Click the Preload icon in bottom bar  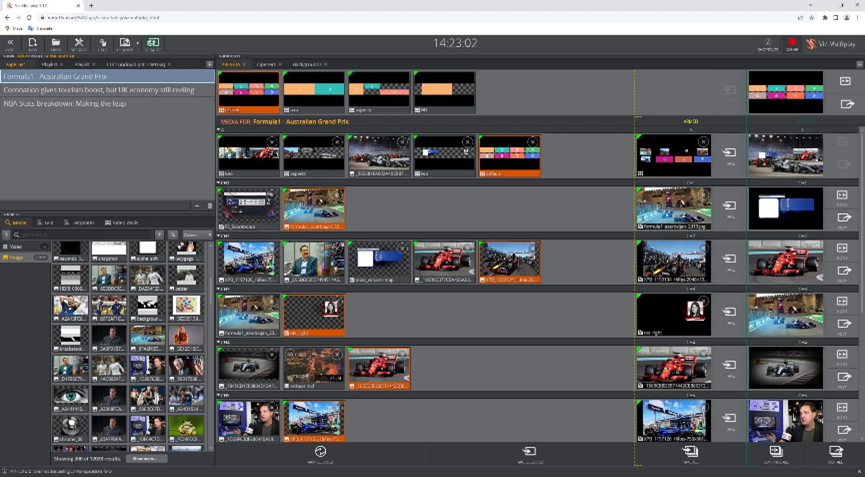coord(320,452)
